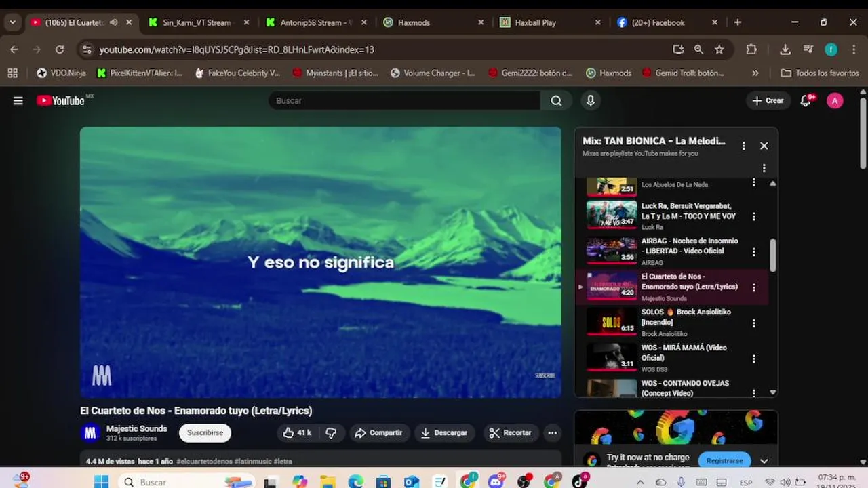Start voice search with the microphone icon

pyautogui.click(x=591, y=100)
